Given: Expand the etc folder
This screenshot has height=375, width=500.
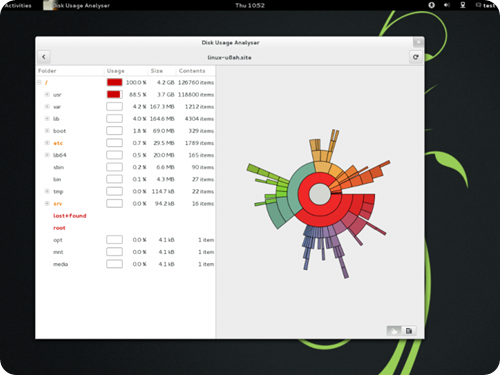Looking at the screenshot, I should 47,143.
